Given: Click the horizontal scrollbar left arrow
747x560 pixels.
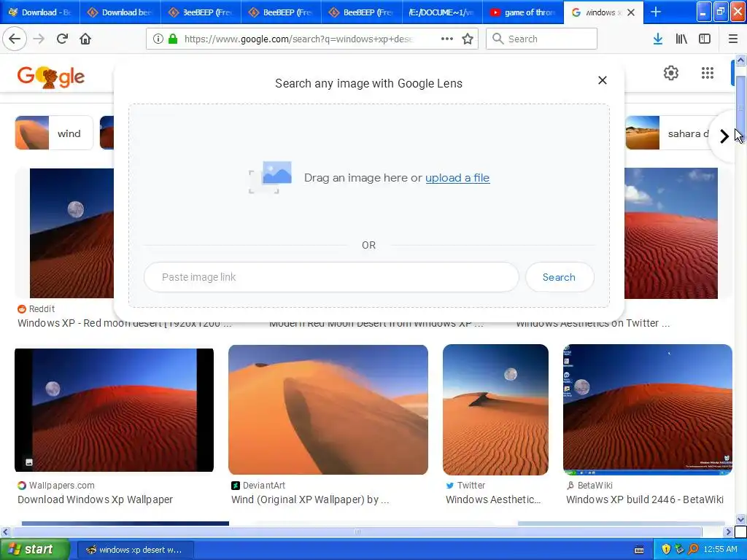Looking at the screenshot, I should coord(5,532).
